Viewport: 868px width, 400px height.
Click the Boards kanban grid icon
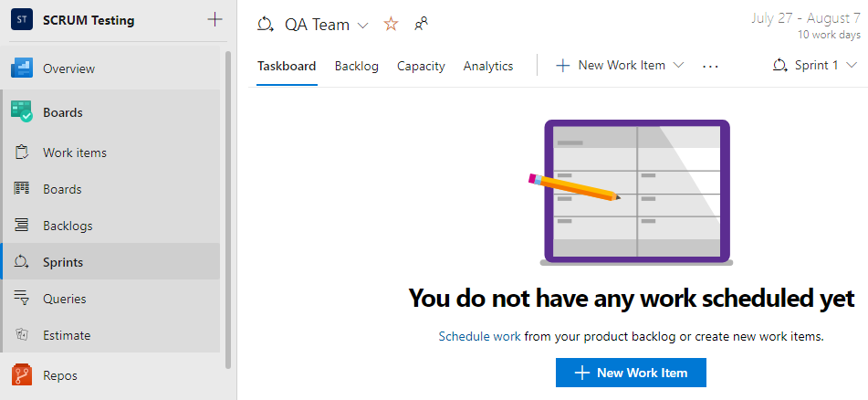(22, 188)
